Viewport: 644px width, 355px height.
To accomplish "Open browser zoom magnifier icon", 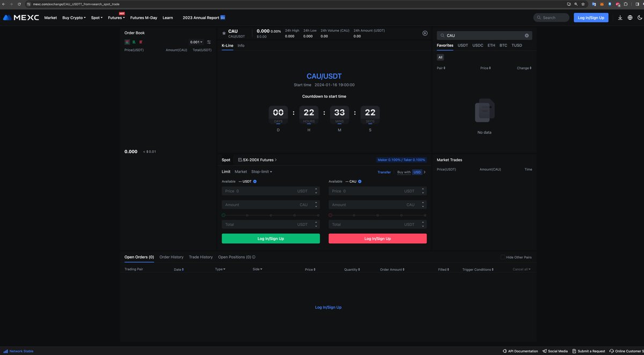I will tap(576, 4).
